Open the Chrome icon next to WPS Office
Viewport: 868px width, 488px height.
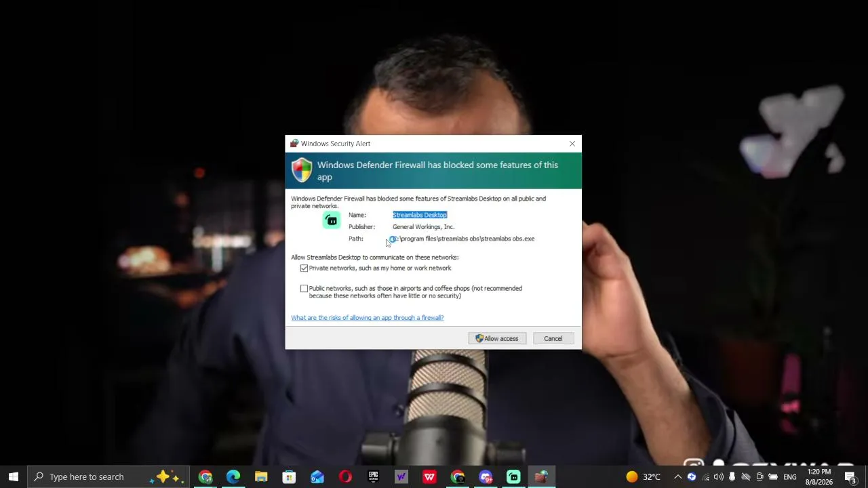coord(458,476)
